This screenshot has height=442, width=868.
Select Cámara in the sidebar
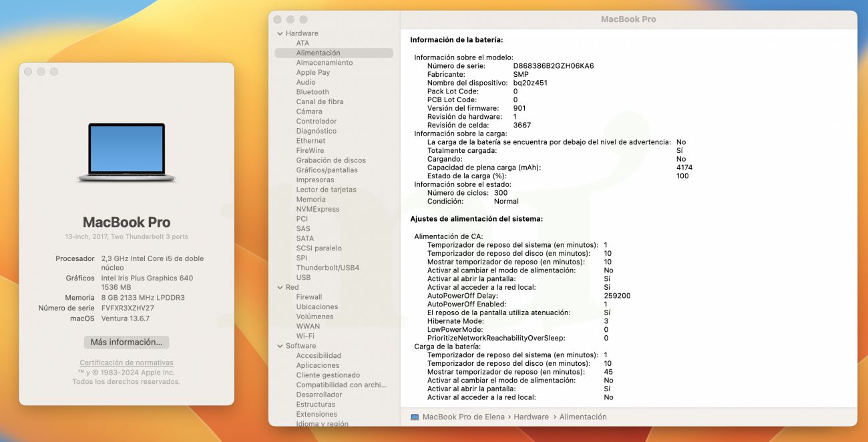click(x=309, y=112)
